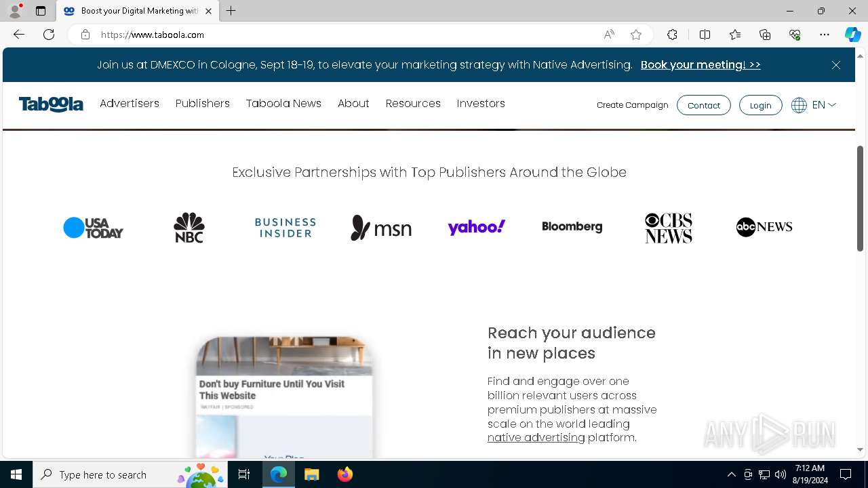Close the Taboola browser tab
Image resolution: width=868 pixels, height=488 pixels.
[x=208, y=11]
